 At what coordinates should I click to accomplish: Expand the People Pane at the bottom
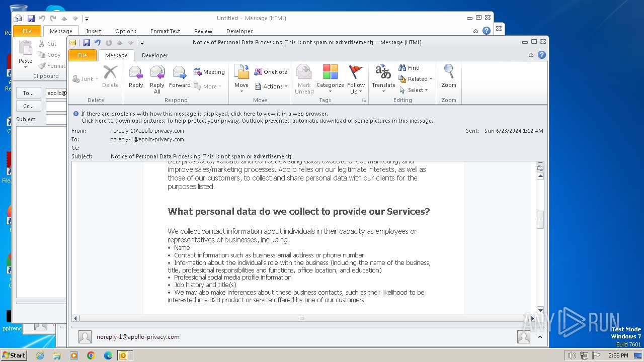point(540,337)
